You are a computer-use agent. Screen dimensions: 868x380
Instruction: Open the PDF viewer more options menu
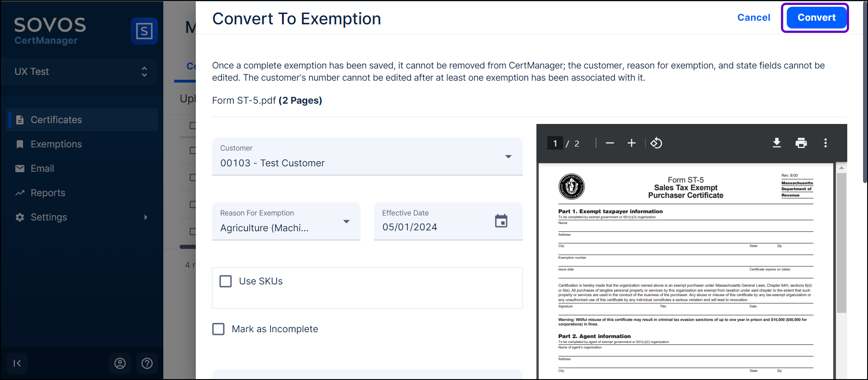pyautogui.click(x=825, y=143)
